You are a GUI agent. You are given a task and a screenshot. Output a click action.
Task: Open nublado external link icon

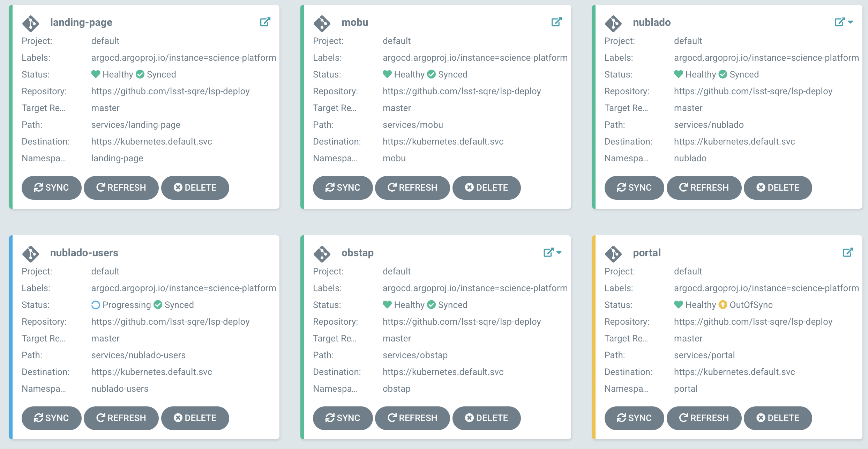click(x=840, y=22)
